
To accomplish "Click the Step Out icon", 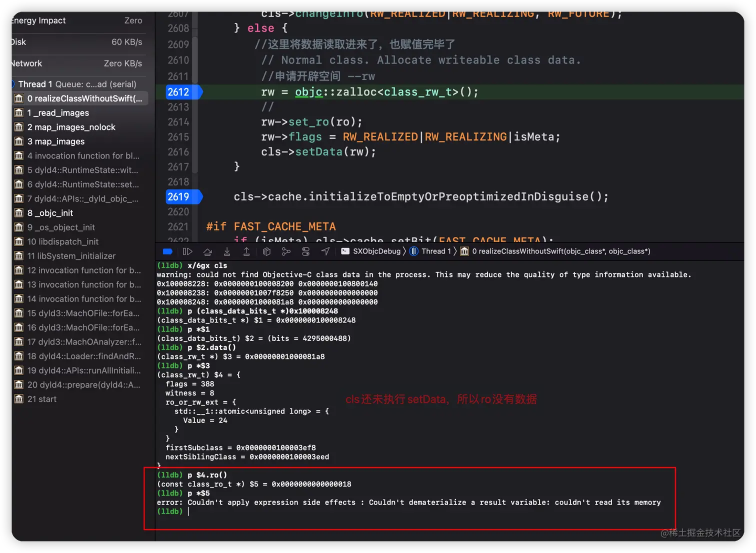I will [246, 251].
